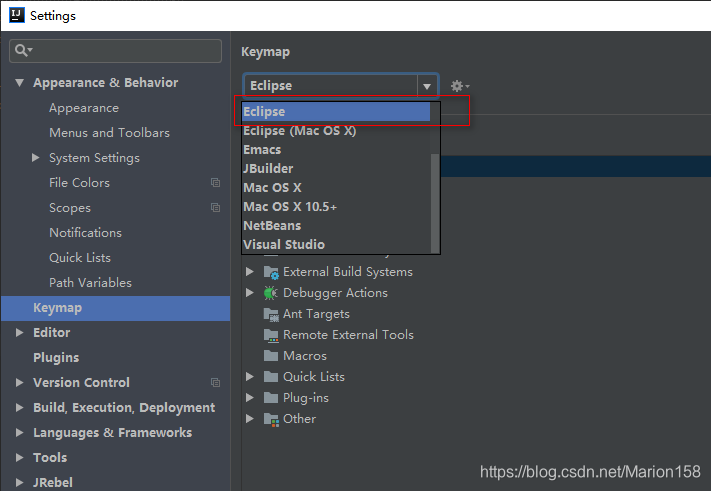This screenshot has height=491, width=711.
Task: Open Menus and Toolbars settings
Action: pos(109,133)
